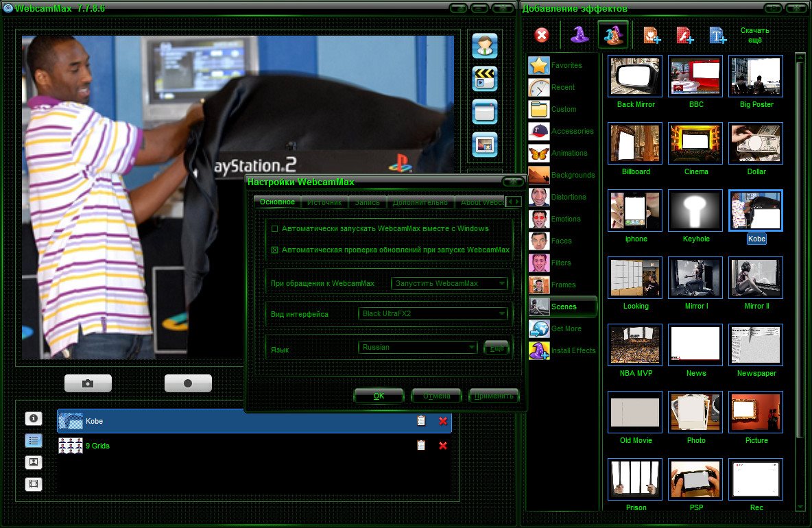Open the Frames category

[x=562, y=285]
